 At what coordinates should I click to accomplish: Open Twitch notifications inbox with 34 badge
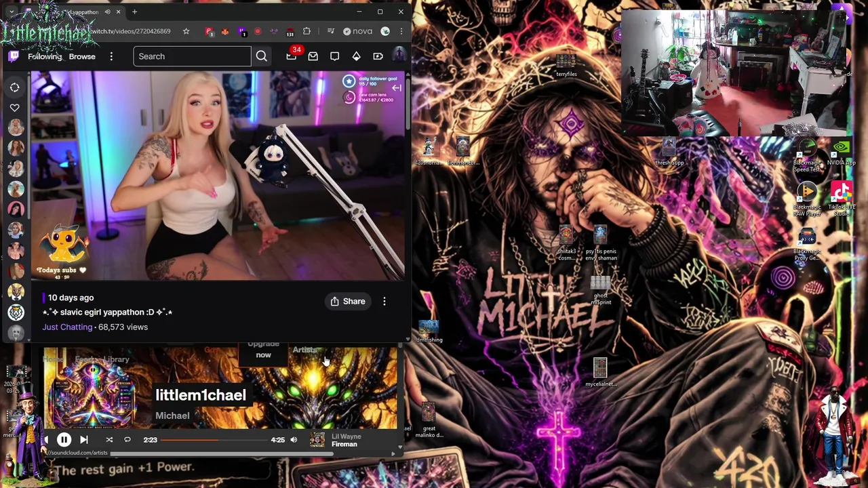[x=292, y=56]
